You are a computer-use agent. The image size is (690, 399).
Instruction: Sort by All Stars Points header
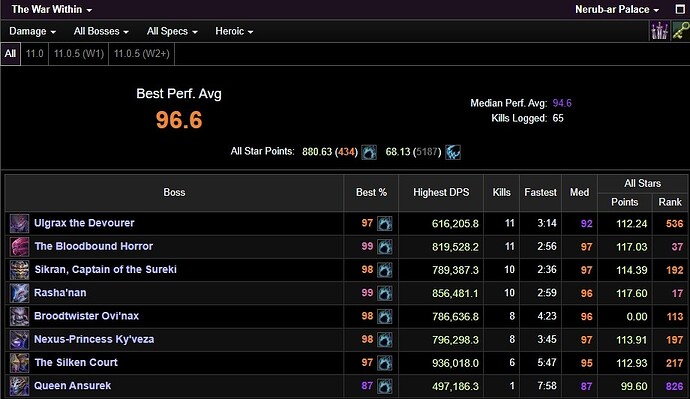pyautogui.click(x=625, y=202)
